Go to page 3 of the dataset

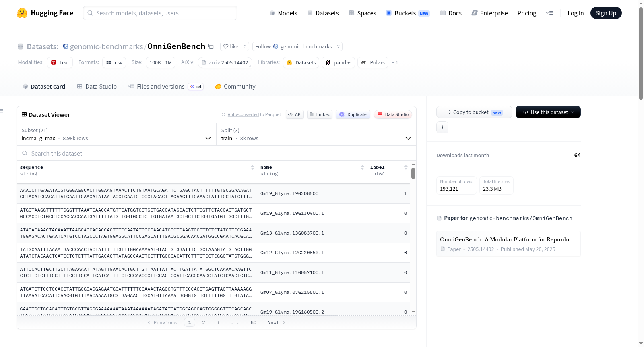[218, 322]
